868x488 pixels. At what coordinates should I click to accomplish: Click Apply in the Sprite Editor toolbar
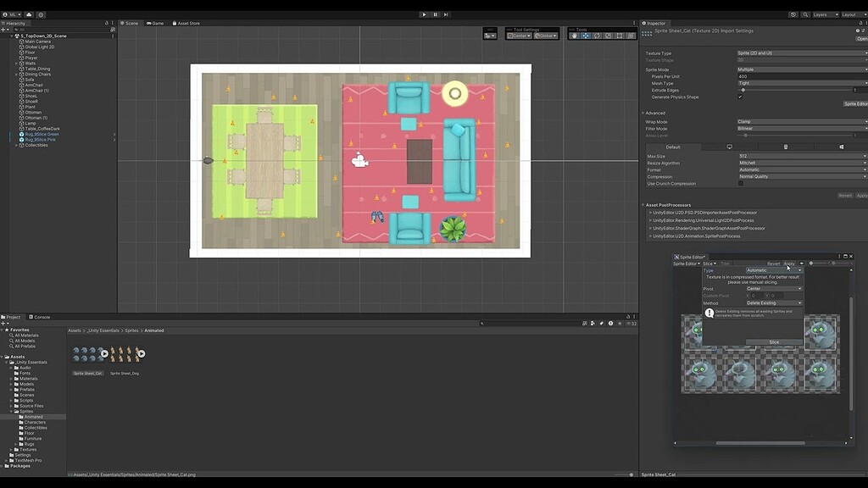click(789, 263)
